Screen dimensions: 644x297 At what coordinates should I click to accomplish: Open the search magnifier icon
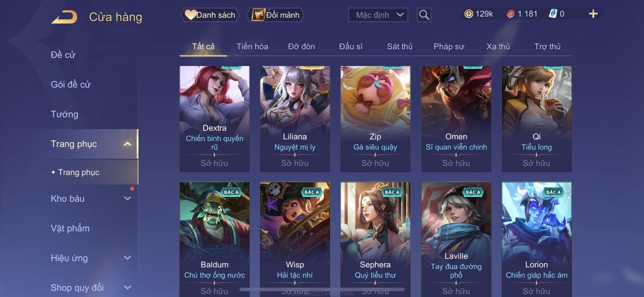coord(424,15)
